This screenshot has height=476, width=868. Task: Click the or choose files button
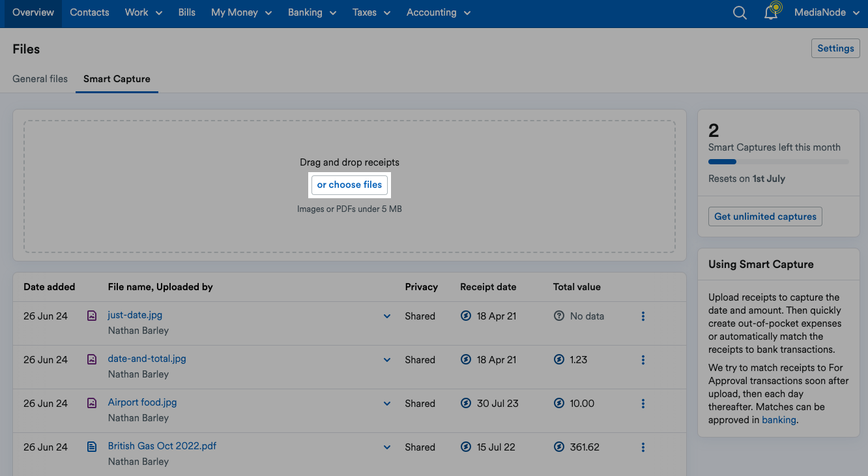[x=349, y=185]
